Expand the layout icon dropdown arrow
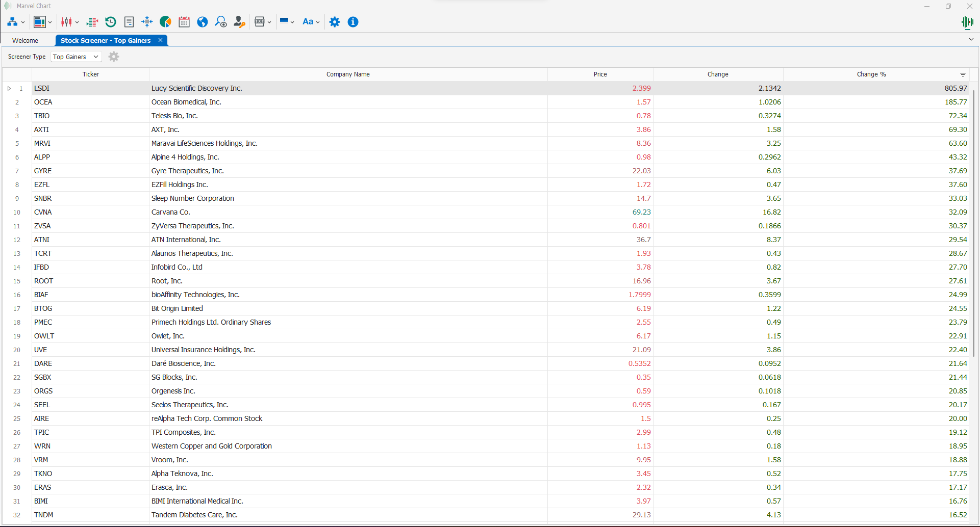The image size is (980, 527). (50, 22)
